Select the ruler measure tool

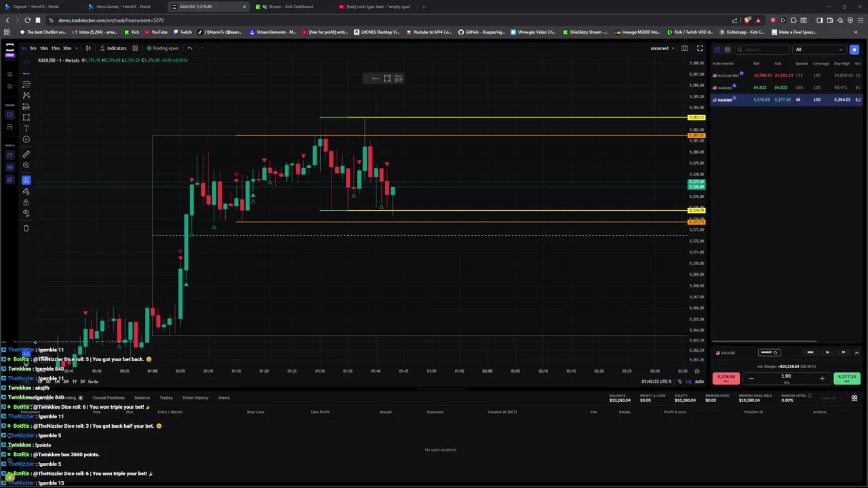(26, 155)
